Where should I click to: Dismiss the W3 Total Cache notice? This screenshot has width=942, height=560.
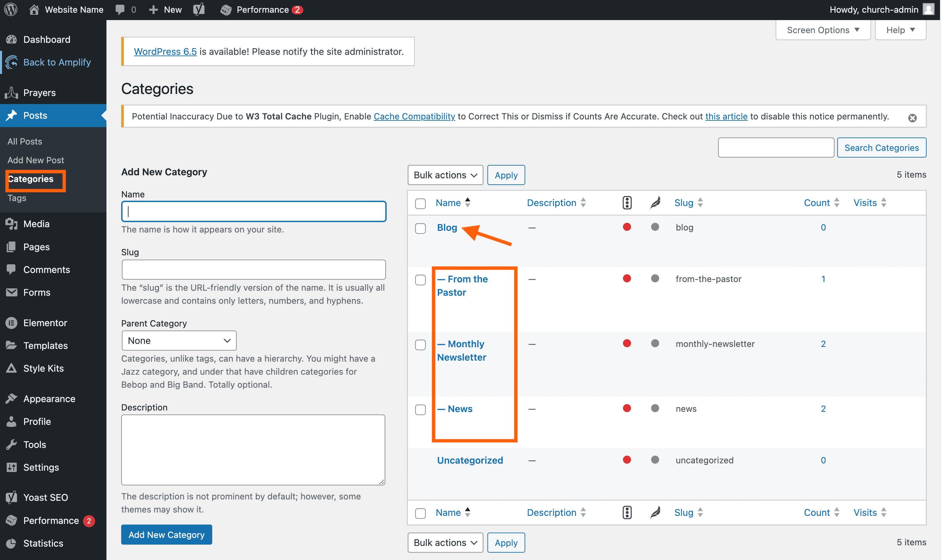pyautogui.click(x=912, y=118)
